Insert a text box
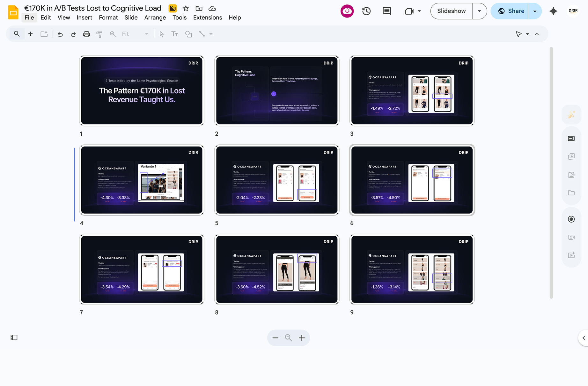This screenshot has height=386, width=588. pos(175,34)
